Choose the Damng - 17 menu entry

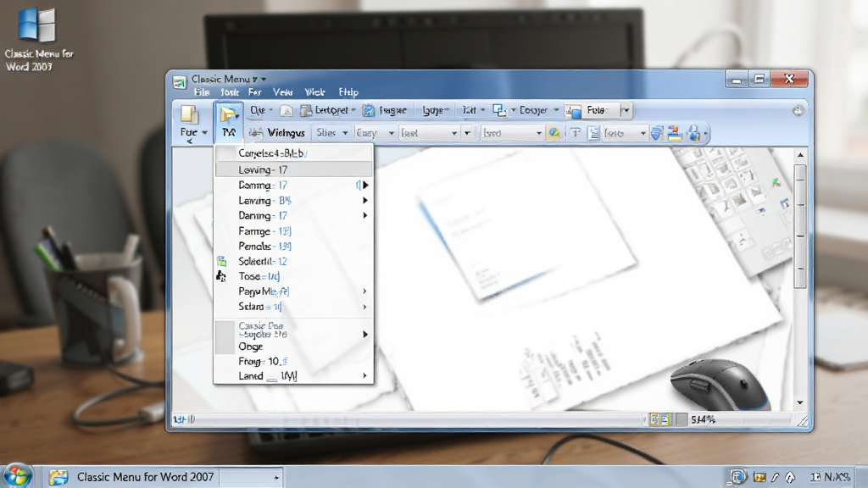[293, 215]
